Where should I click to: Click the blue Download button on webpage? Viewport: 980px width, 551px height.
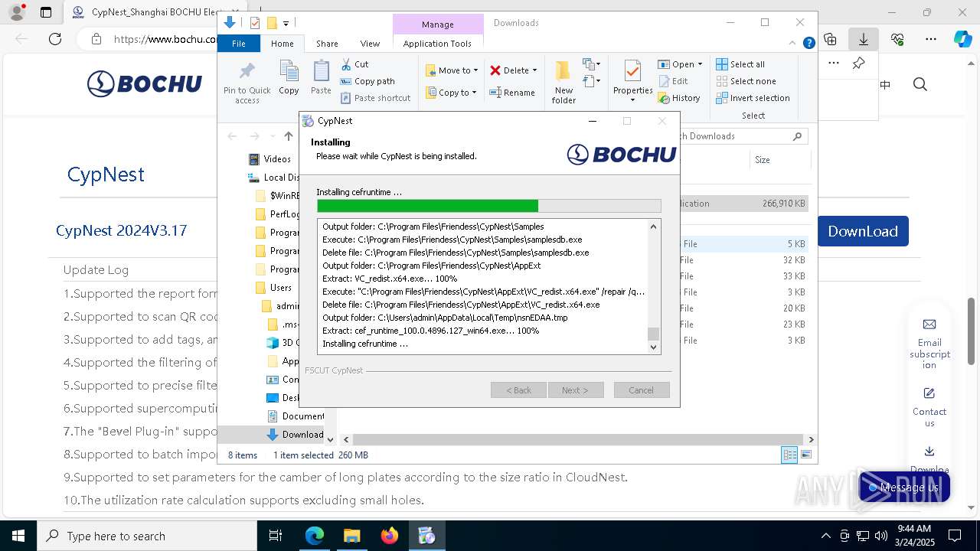click(863, 231)
